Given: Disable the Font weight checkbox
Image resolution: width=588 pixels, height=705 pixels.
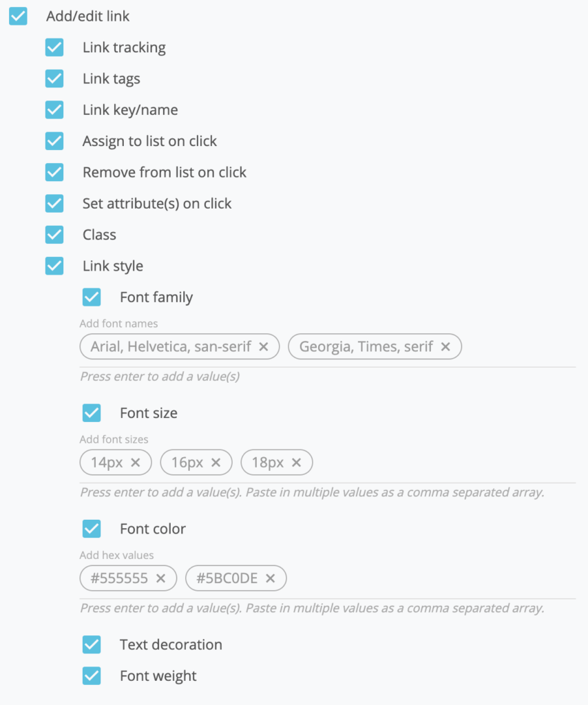Looking at the screenshot, I should point(92,676).
